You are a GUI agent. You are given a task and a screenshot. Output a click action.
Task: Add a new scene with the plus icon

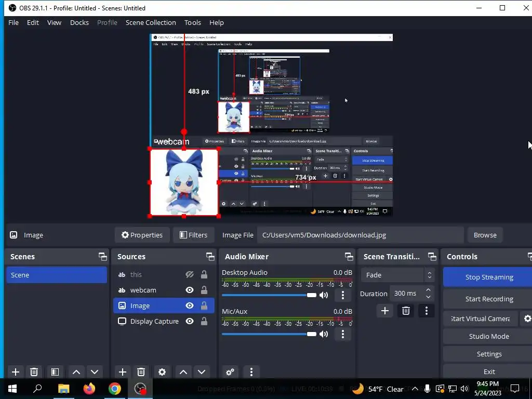pyautogui.click(x=16, y=372)
